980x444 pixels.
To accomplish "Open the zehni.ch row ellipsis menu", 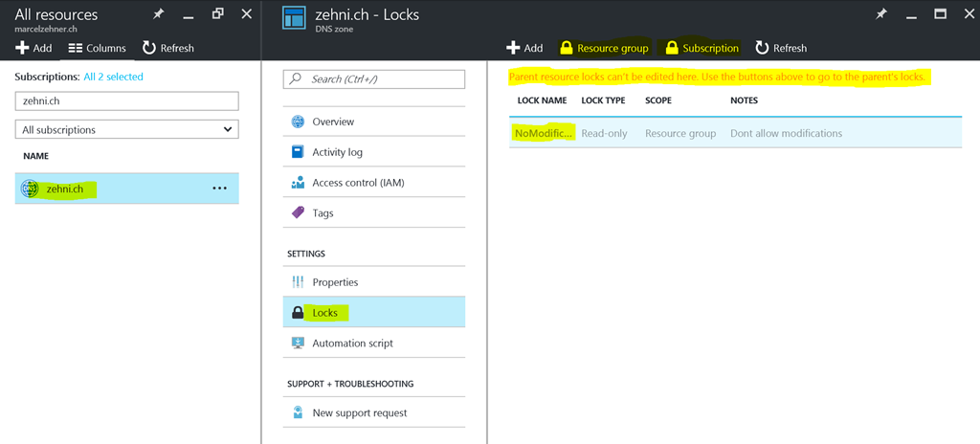I will pyautogui.click(x=219, y=189).
